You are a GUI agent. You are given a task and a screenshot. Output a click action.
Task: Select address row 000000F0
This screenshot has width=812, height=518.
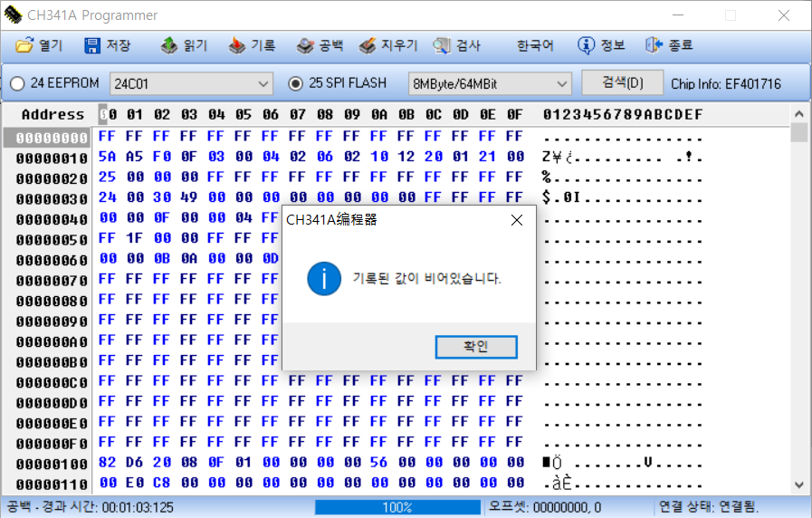pos(52,444)
